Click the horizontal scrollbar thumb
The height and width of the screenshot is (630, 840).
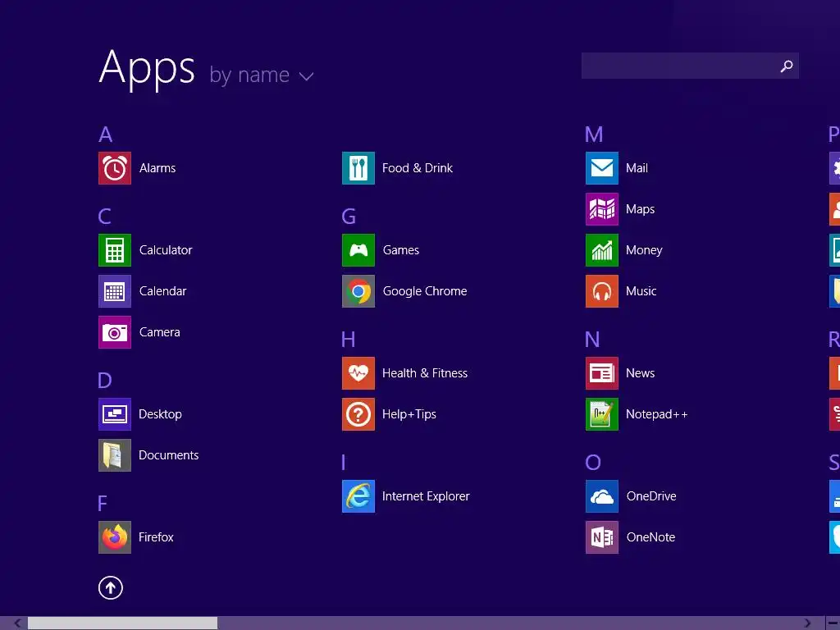tap(123, 623)
